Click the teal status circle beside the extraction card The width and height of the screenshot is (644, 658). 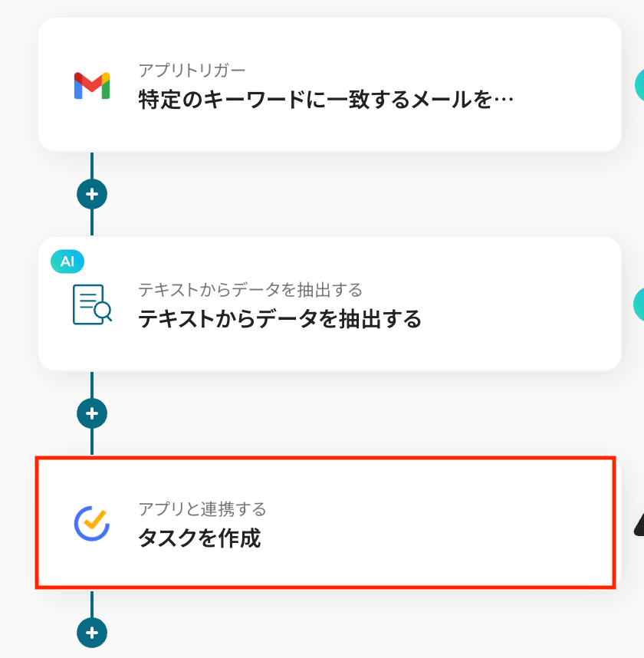pos(639,304)
